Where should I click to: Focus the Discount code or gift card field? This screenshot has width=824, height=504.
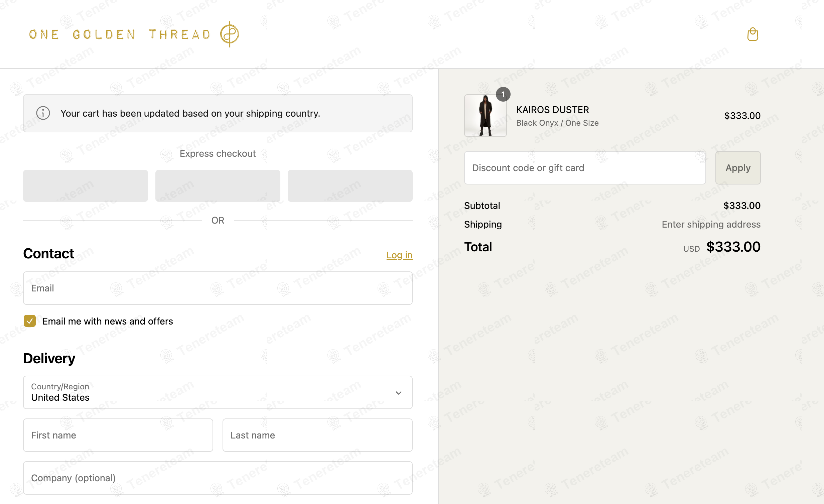coord(585,167)
